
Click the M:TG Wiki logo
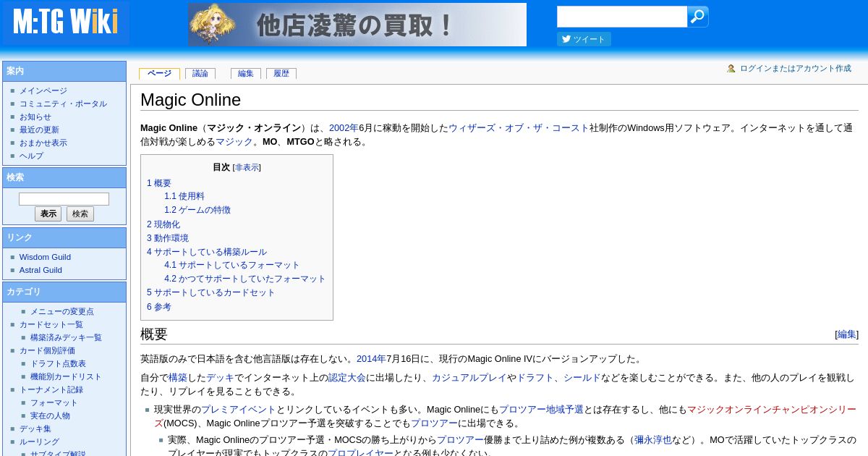coord(65,22)
